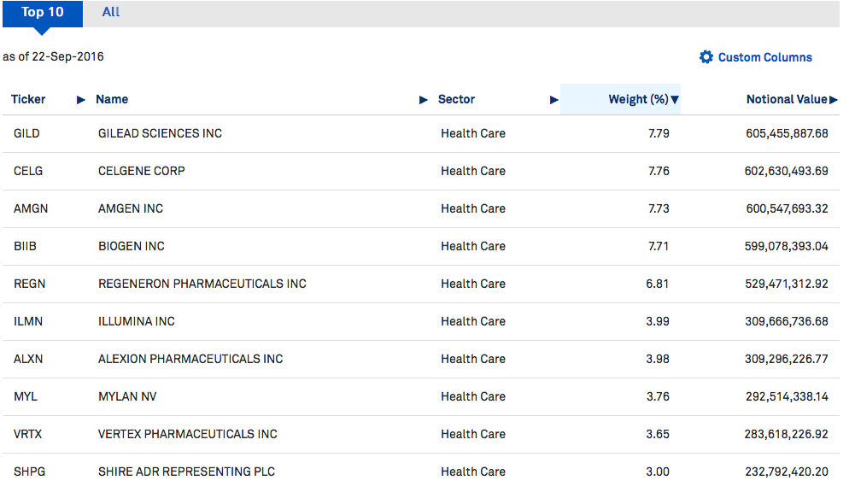The image size is (855, 504).
Task: Switch to the Top 10 tab
Action: [x=42, y=13]
